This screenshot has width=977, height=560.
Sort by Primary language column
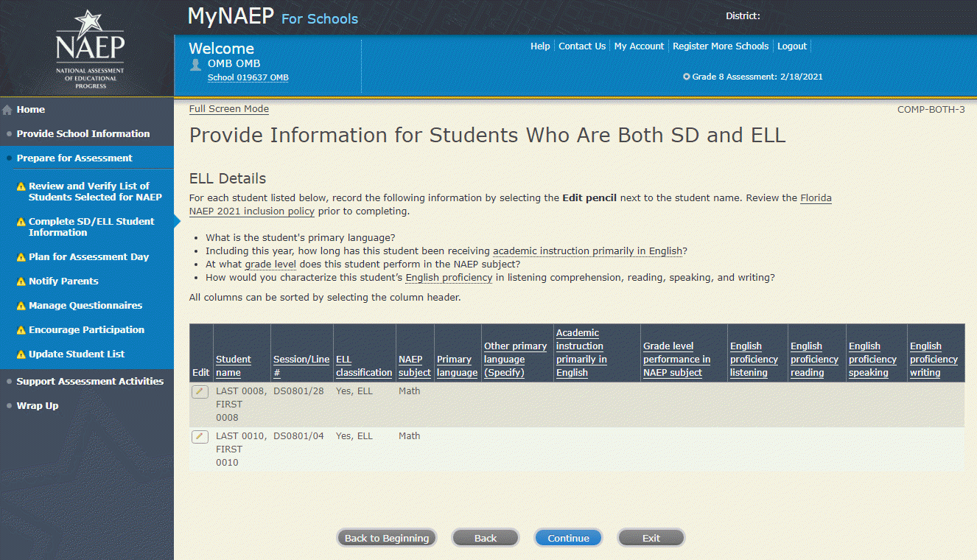[457, 366]
